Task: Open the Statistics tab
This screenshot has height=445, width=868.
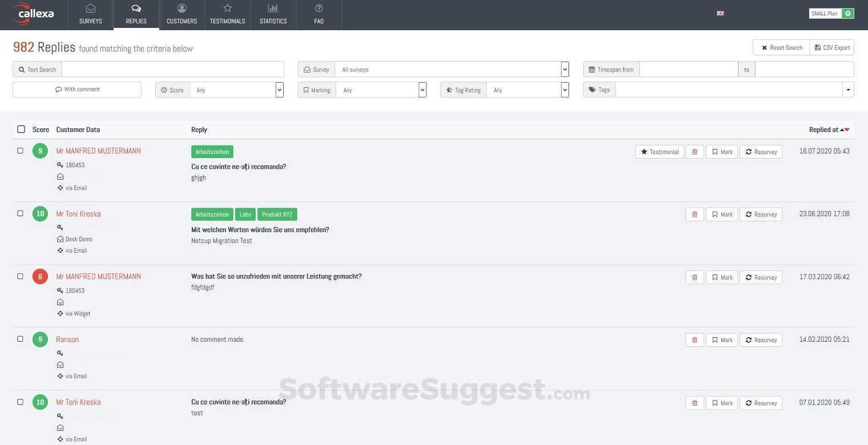Action: tap(273, 15)
